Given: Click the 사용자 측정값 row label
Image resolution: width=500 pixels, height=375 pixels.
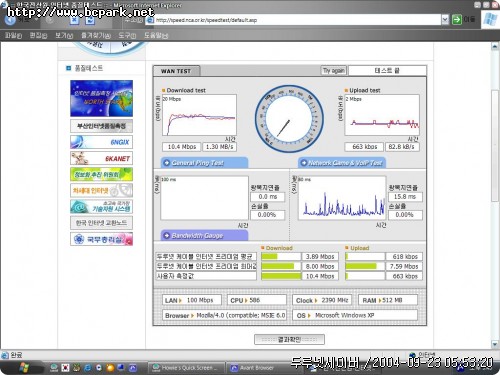Looking at the screenshot, I should tap(206, 276).
